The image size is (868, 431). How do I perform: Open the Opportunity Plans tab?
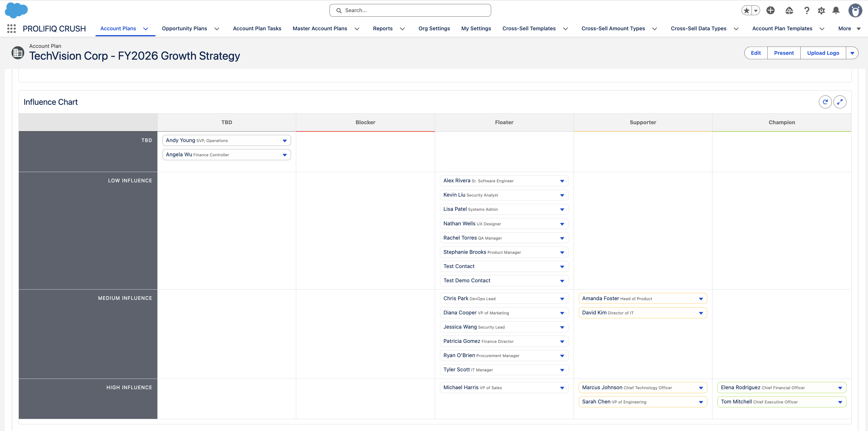pyautogui.click(x=184, y=28)
